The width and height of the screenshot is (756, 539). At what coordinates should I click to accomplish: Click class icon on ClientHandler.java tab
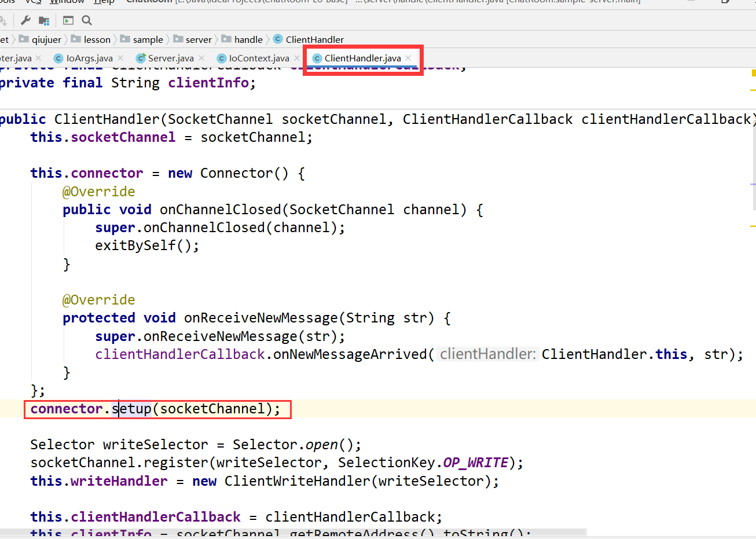(317, 58)
